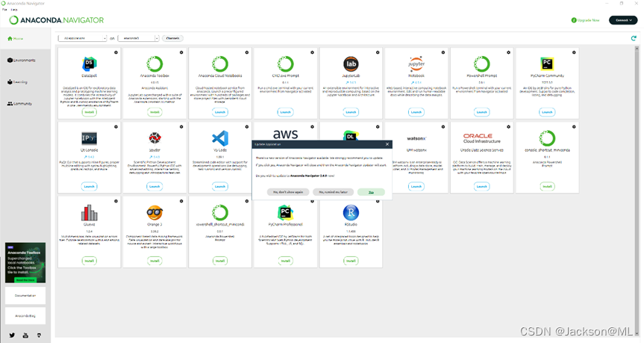Click the Jupyter Notebook logo icon
The height and width of the screenshot is (343, 644).
pyautogui.click(x=416, y=64)
